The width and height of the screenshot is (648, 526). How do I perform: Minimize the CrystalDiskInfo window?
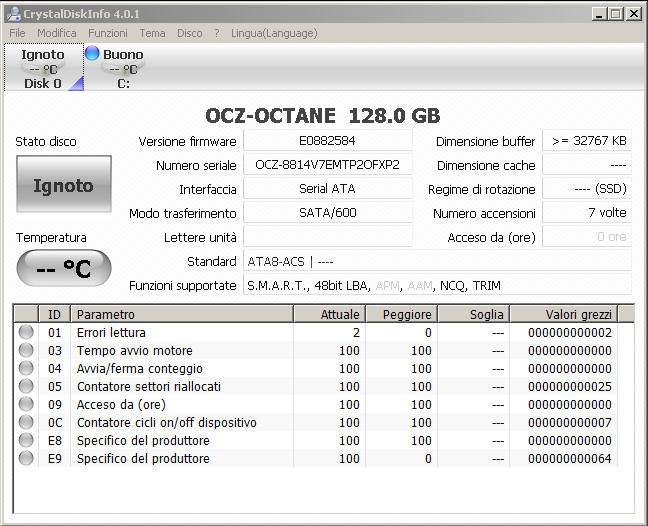point(598,14)
